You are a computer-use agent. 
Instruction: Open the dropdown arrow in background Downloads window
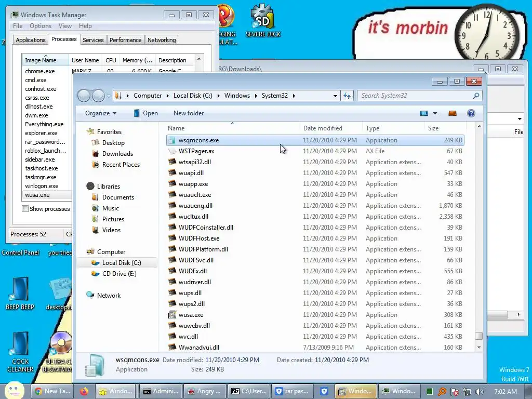tap(520, 119)
